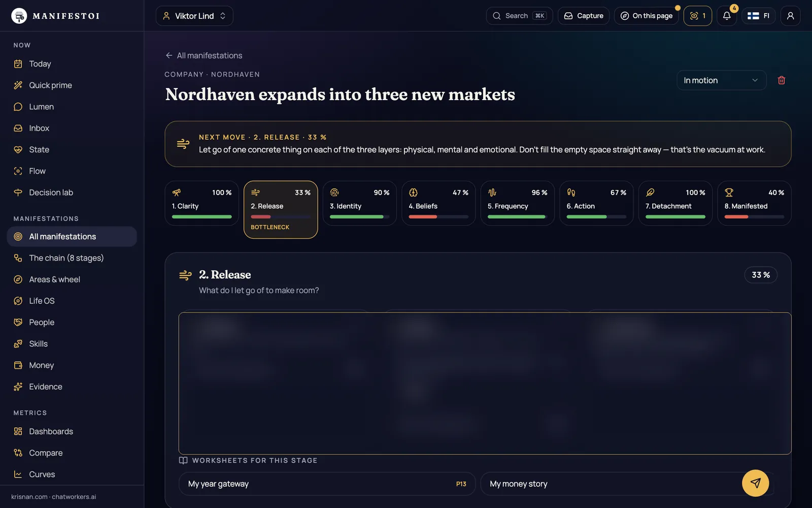812x508 pixels.
Task: Go to State in sidebar
Action: tap(72, 149)
